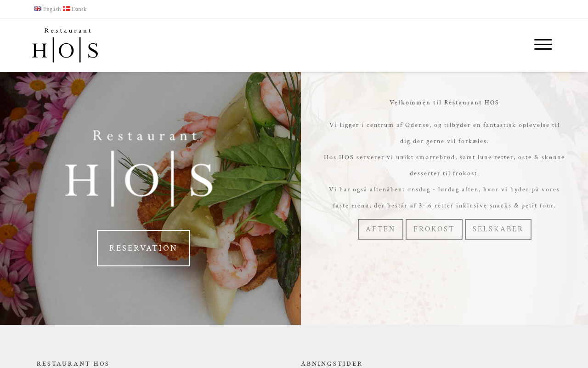Open the hamburger navigation menu
588x368 pixels.
coord(543,45)
